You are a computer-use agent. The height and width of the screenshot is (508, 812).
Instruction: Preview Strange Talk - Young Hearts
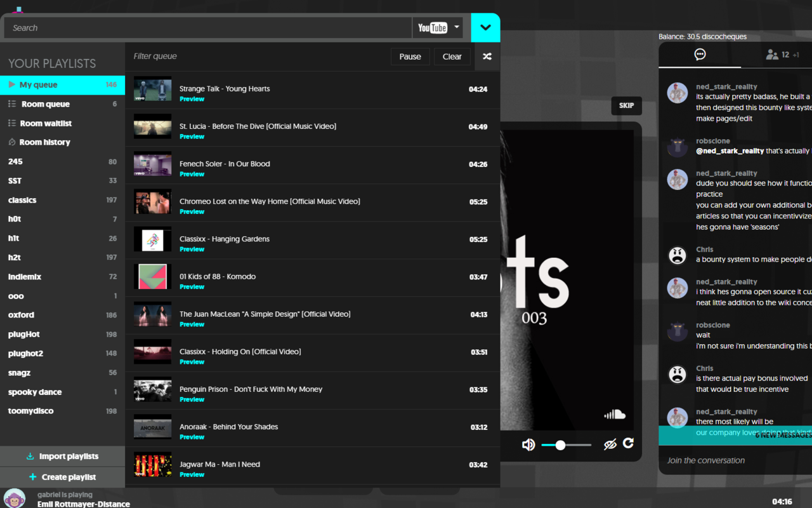pos(192,99)
